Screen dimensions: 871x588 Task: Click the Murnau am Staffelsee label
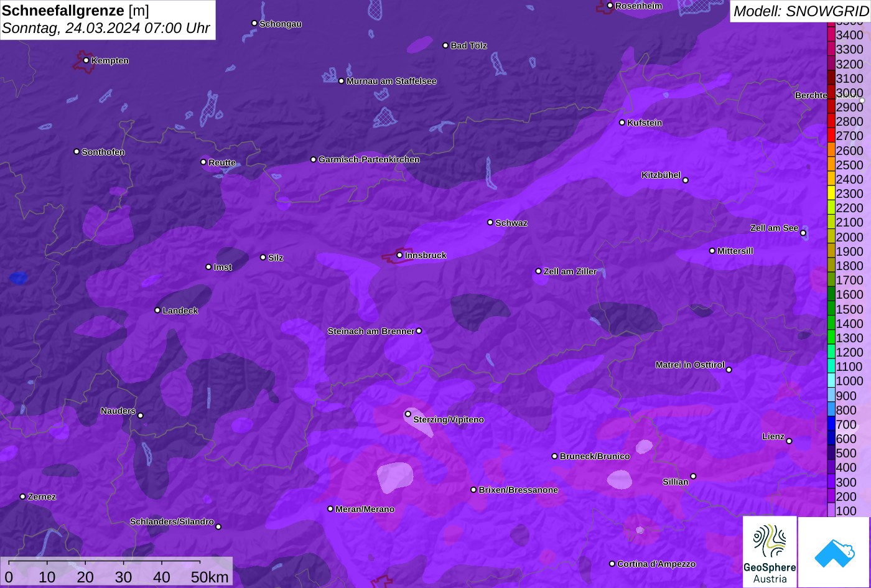pyautogui.click(x=391, y=82)
